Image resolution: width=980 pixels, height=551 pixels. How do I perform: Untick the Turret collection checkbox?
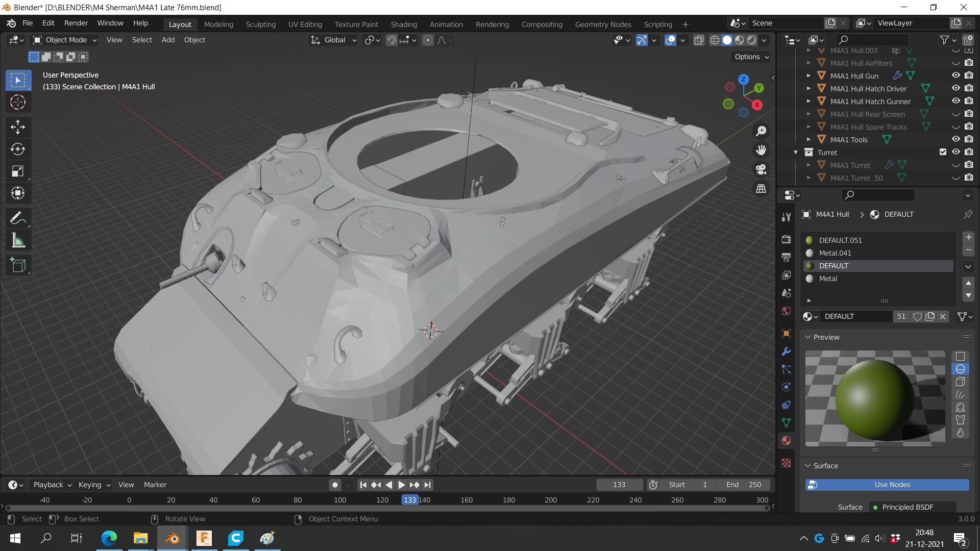943,152
